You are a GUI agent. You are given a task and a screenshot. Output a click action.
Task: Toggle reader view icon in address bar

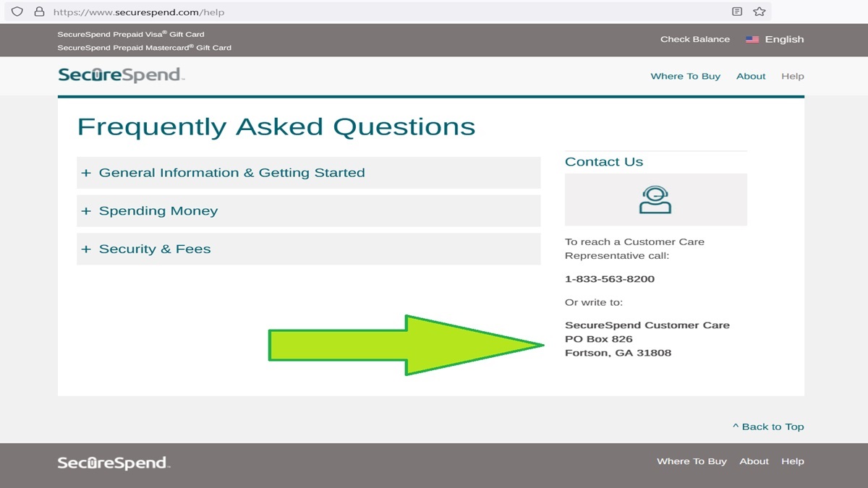pos(737,12)
